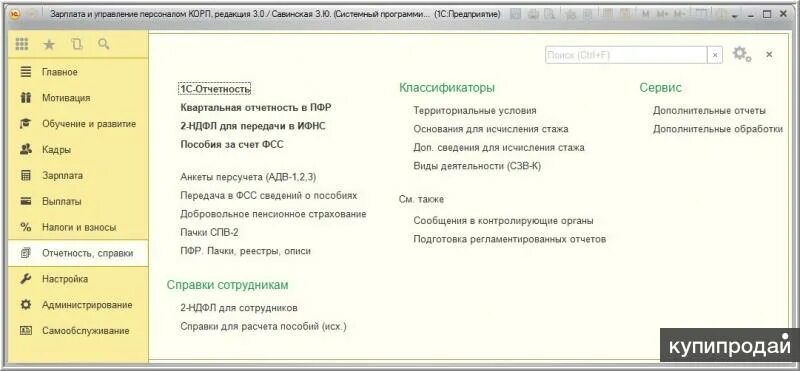Open Виды деятельности (СЗВ-К)
The width and height of the screenshot is (800, 371).
pyautogui.click(x=477, y=166)
